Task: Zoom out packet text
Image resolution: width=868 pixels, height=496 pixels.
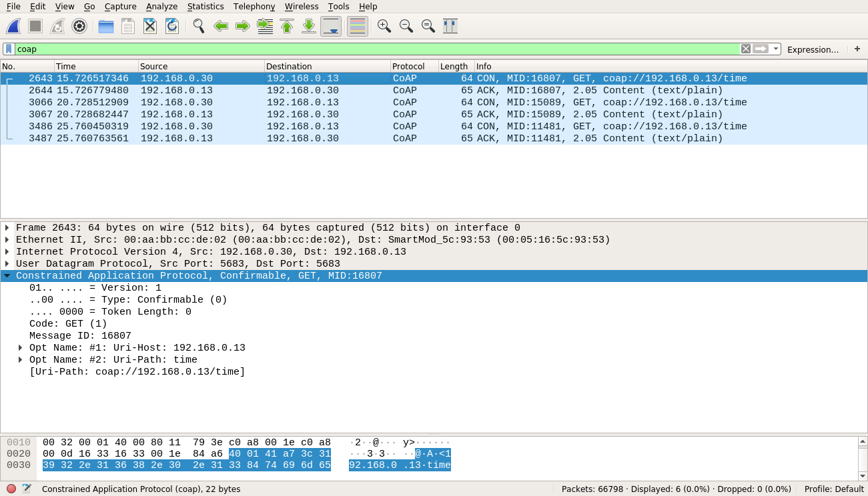Action: [x=406, y=26]
